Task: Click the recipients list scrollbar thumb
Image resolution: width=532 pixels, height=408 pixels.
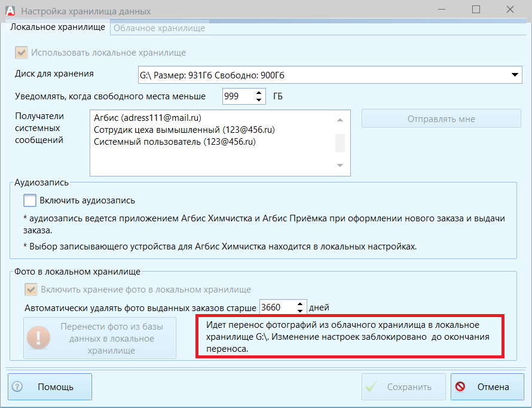Action: point(340,143)
